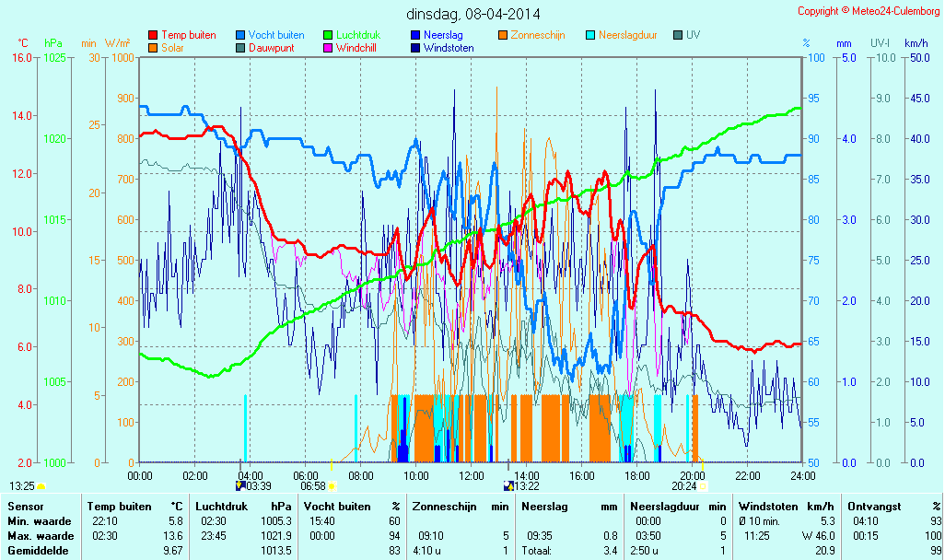Click the moonset icon beside 03:39
Viewport: 945px width, 560px height.
pyautogui.click(x=241, y=486)
